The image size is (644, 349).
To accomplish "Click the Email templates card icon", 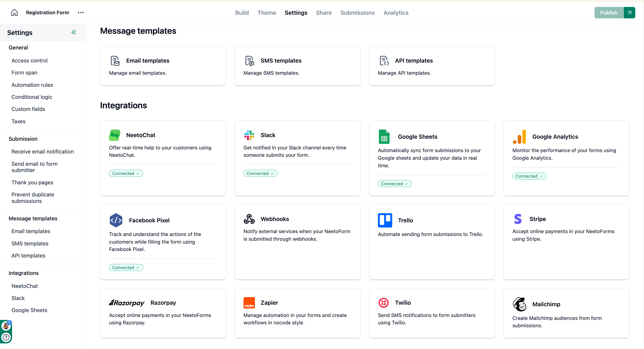I will point(115,61).
